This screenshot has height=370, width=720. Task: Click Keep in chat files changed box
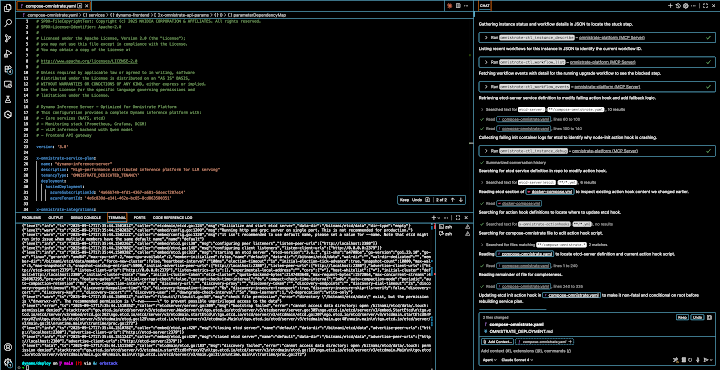pos(682,317)
